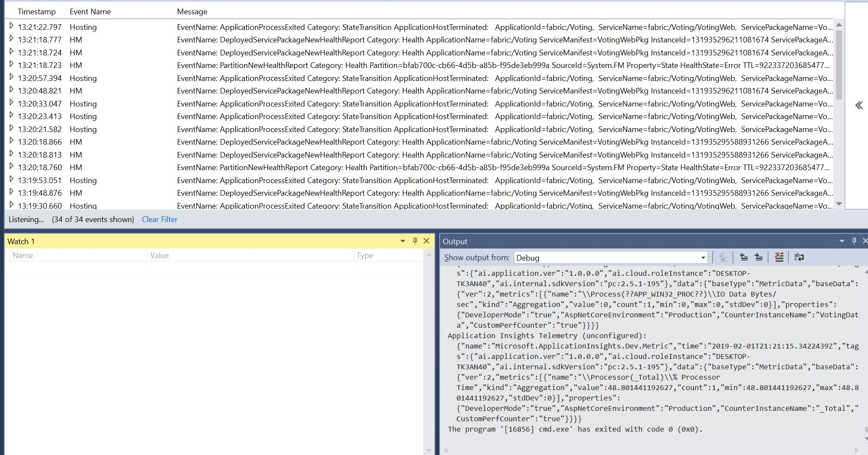Clear all text in the Output window
This screenshot has width=868, height=455.
pyautogui.click(x=779, y=257)
